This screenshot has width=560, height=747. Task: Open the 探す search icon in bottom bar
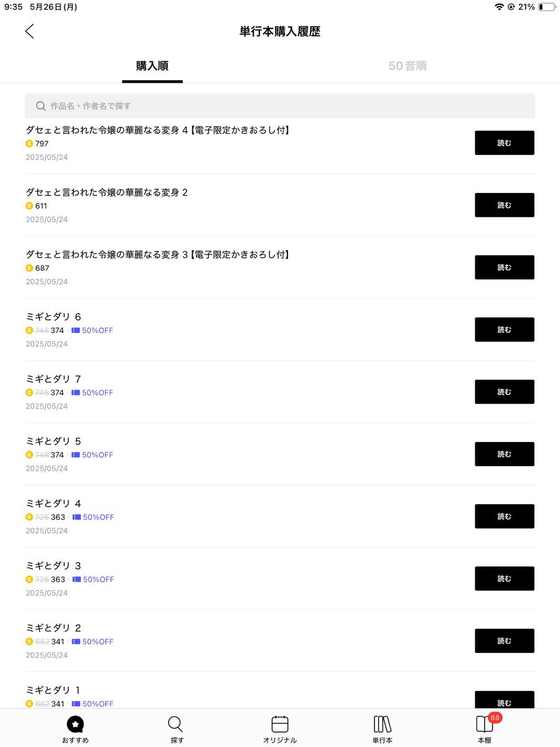pos(176,725)
